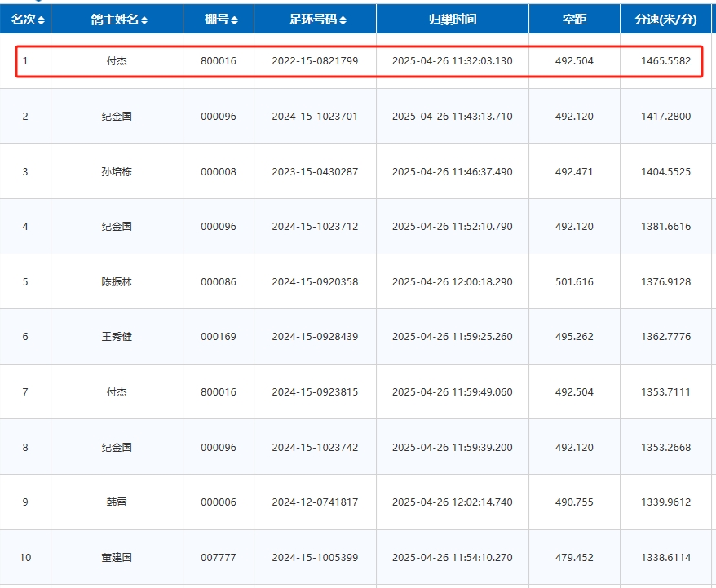Viewport: 716px width, 588px height.
Task: Click the sort arrows beside 名次 header
Action: pyautogui.click(x=41, y=20)
